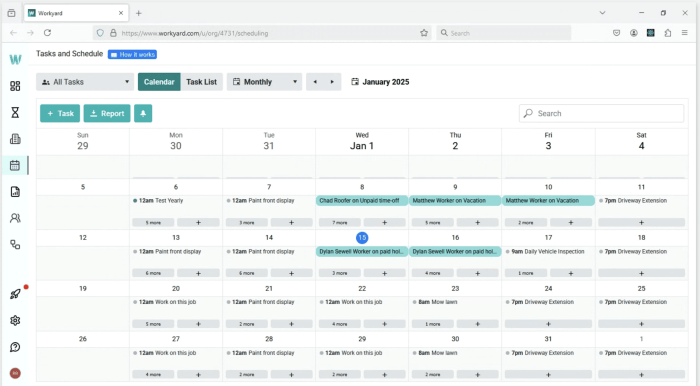The width and height of the screenshot is (700, 386).
Task: Click the browser Search box
Action: tap(504, 33)
